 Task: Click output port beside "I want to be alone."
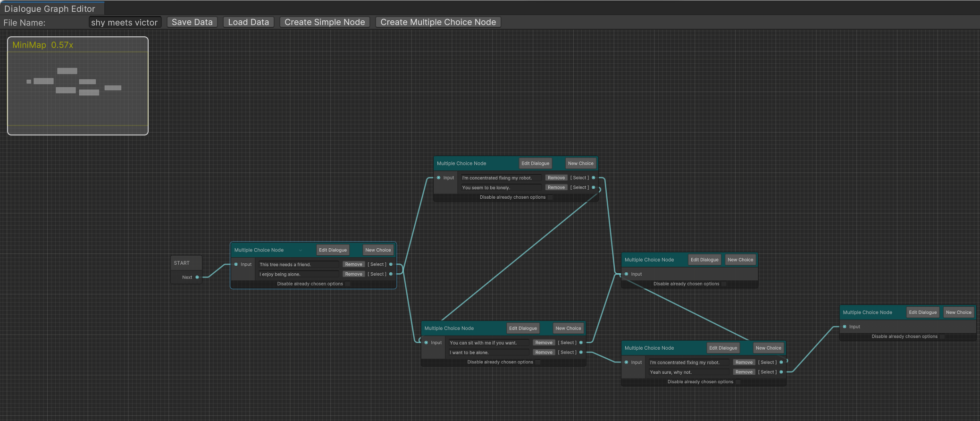point(581,353)
